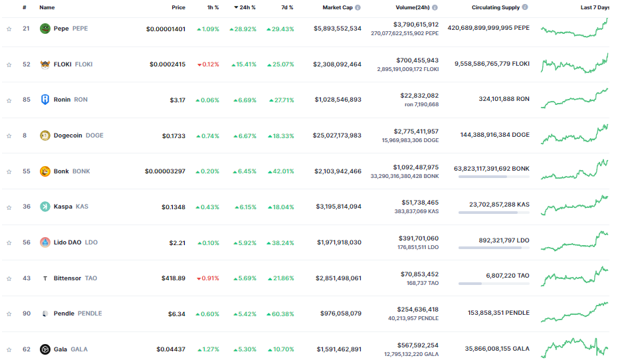This screenshot has height=364, width=624.
Task: Open the Dogecoin DOGE page
Action: (x=78, y=136)
